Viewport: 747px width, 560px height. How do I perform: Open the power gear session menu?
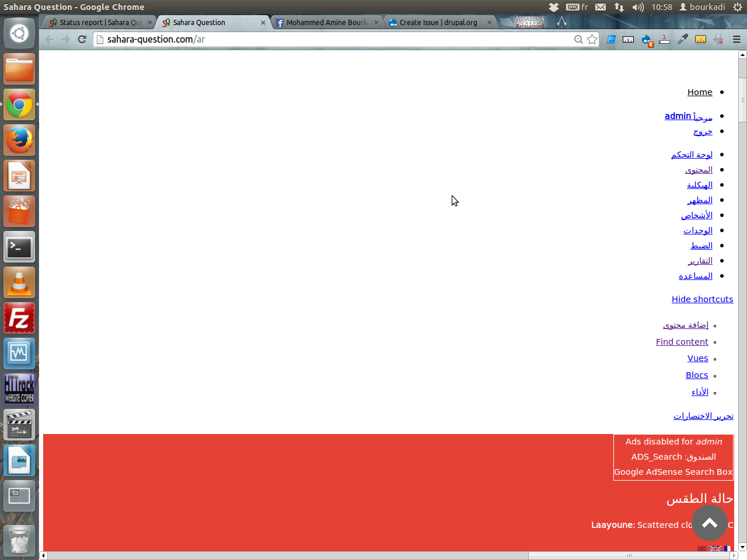point(737,7)
